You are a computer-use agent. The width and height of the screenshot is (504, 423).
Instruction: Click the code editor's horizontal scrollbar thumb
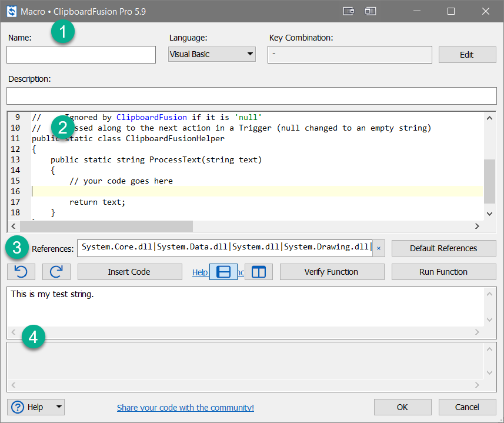click(106, 227)
